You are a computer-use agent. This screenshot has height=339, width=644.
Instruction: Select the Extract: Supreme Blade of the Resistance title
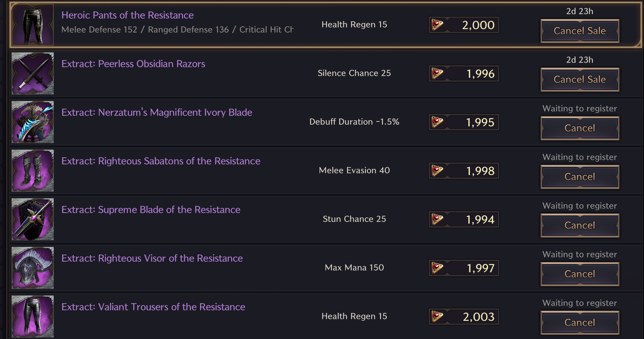(151, 210)
